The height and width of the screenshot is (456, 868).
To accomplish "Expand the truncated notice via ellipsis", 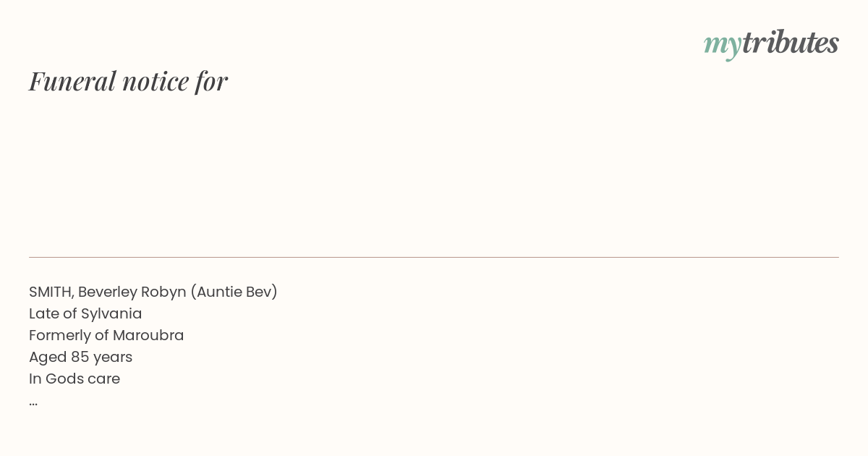I will pyautogui.click(x=33, y=403).
